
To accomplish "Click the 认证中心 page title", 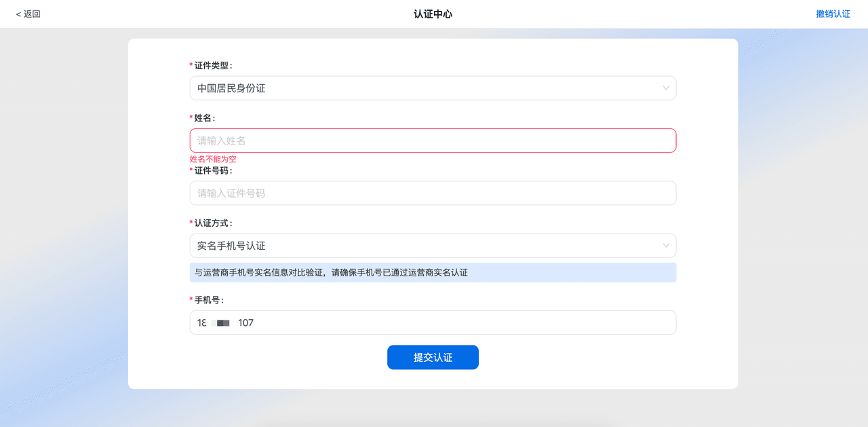I will coord(433,14).
